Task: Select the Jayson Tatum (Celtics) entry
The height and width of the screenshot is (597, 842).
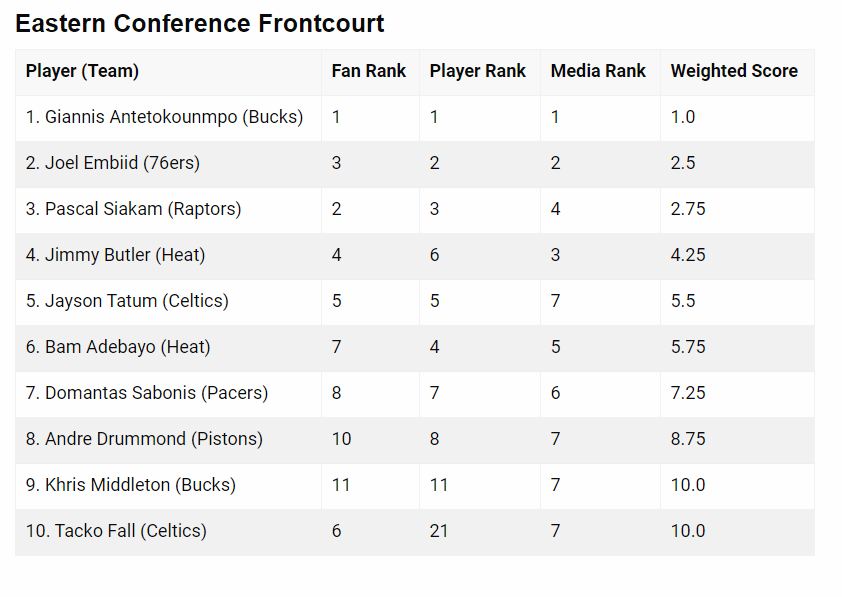Action: coord(127,301)
